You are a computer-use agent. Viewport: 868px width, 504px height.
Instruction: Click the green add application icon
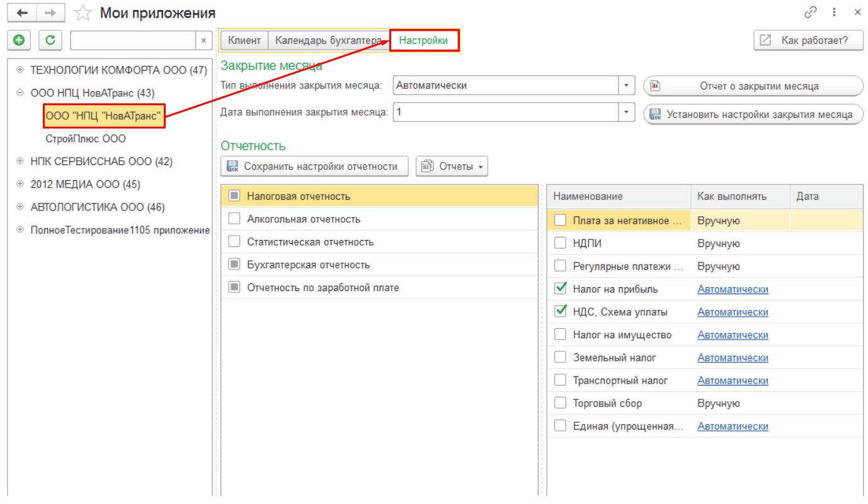(19, 40)
